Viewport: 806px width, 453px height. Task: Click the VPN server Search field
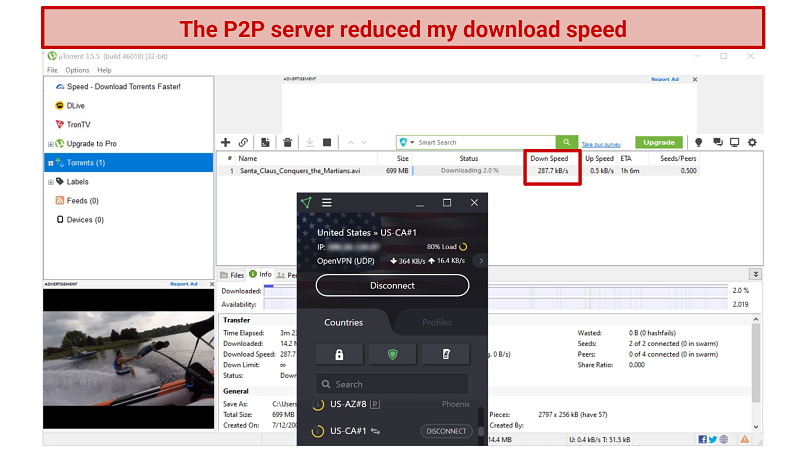point(392,384)
